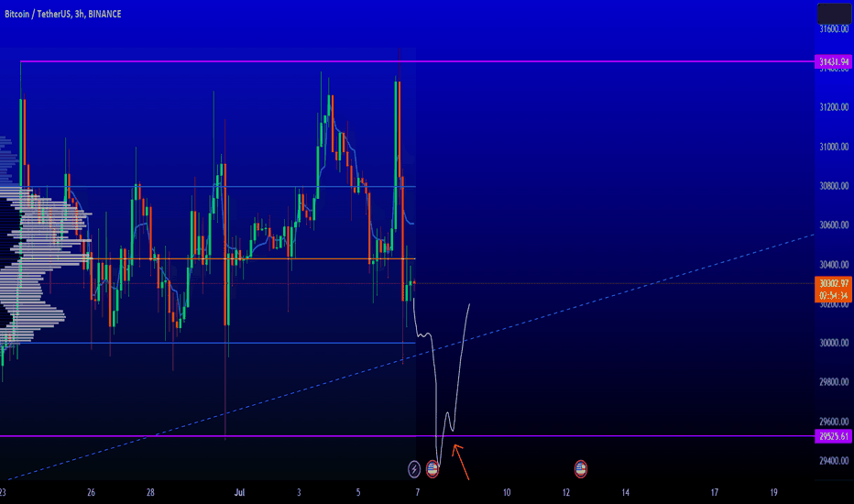
Task: Click the 26 date label on the time axis
Action: coord(91,492)
